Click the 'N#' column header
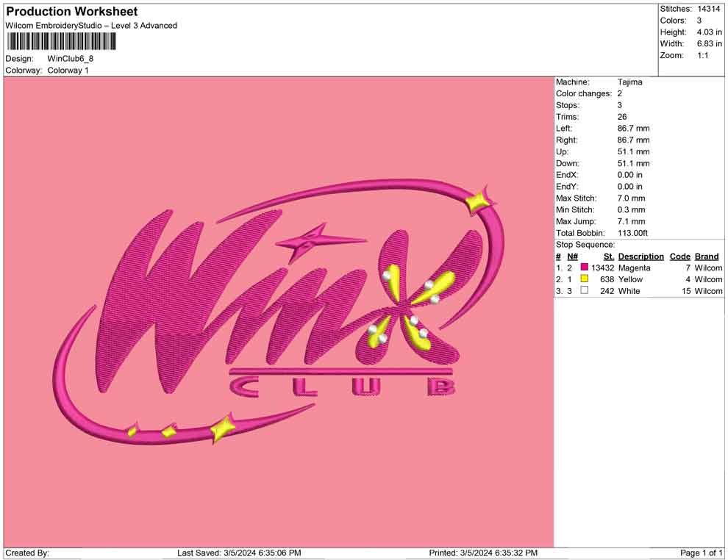This screenshot has height=560, width=728. 572,256
